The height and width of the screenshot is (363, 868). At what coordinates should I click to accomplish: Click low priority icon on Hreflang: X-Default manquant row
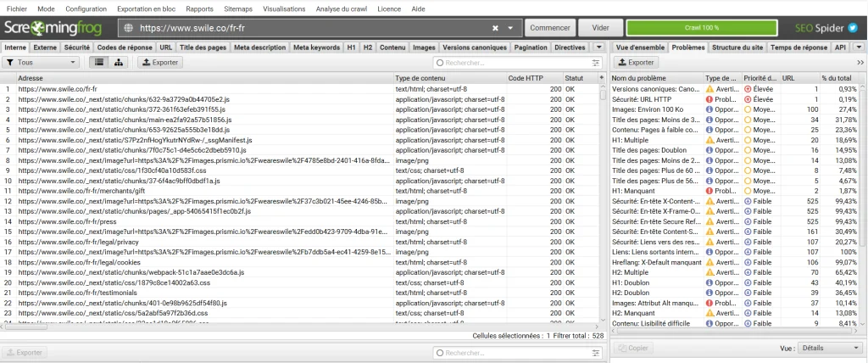(748, 262)
